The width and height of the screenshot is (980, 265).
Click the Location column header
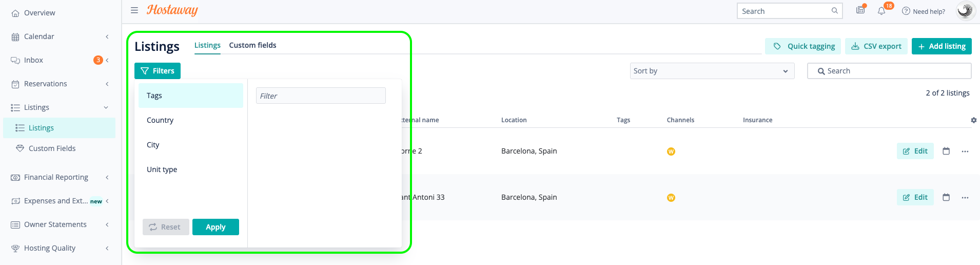click(514, 120)
